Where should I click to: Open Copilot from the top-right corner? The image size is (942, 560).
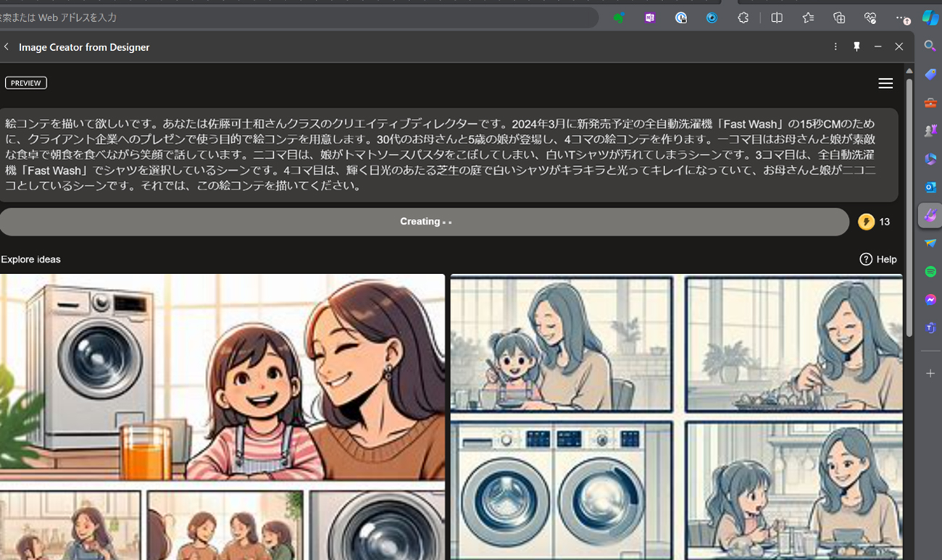[x=930, y=18]
